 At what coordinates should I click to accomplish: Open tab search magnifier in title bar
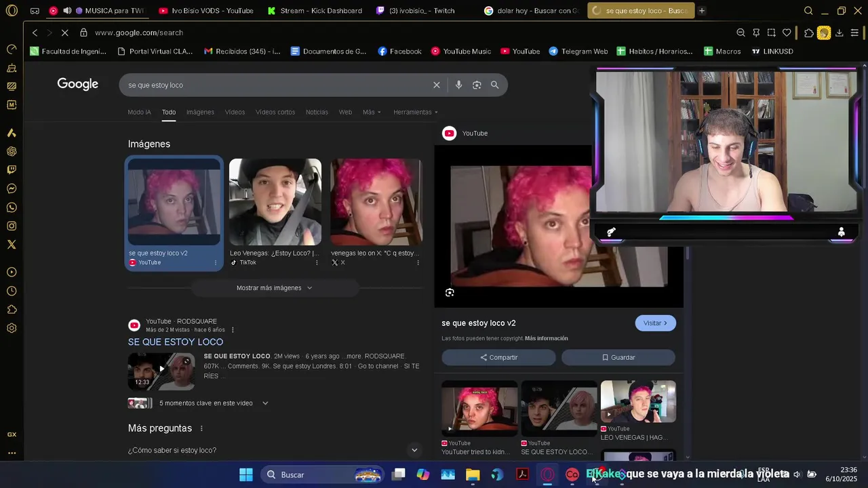tap(808, 11)
